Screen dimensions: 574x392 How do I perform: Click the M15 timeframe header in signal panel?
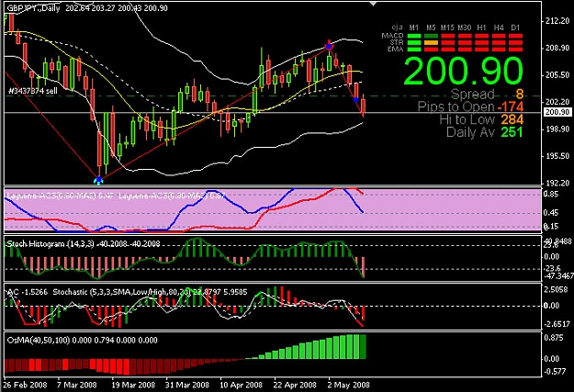(447, 28)
